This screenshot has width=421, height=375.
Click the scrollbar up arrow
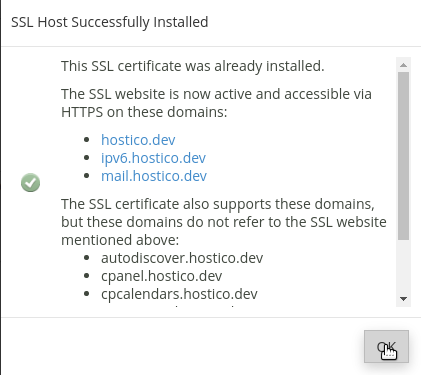point(403,65)
